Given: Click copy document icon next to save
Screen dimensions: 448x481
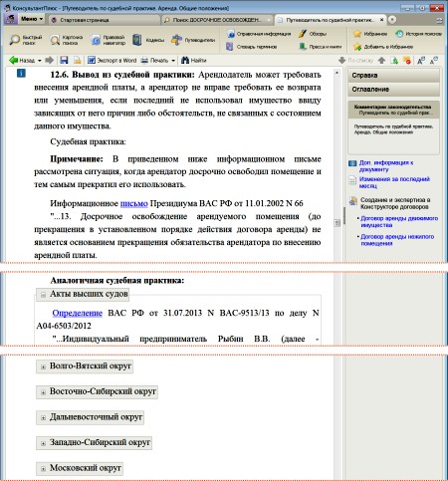Looking at the screenshot, I should click(78, 60).
